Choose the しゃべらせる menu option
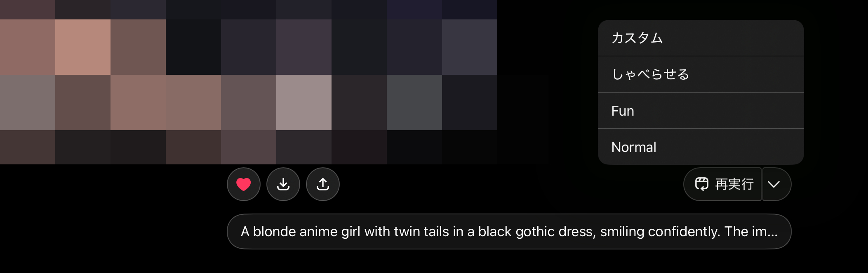 [x=701, y=74]
